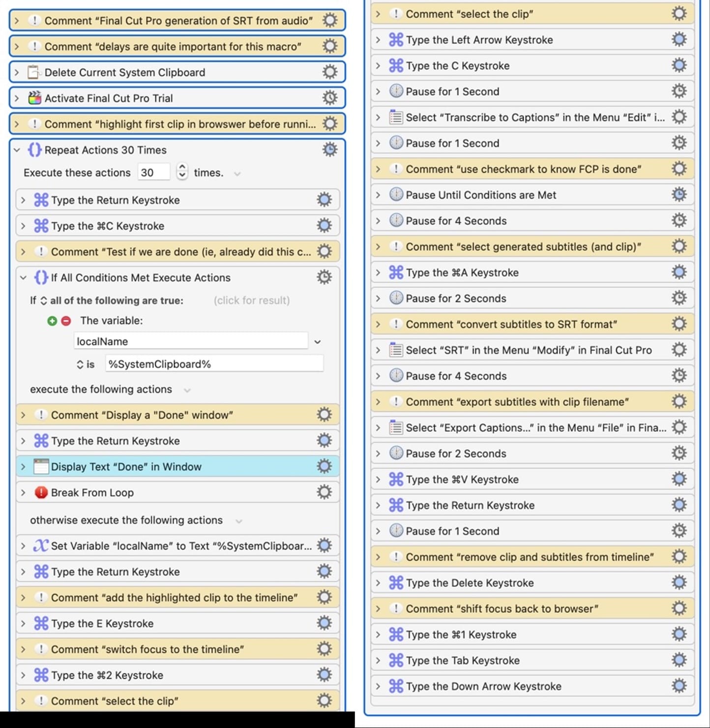710x728 pixels.
Task: Click the red Break From Loop icon
Action: [41, 492]
